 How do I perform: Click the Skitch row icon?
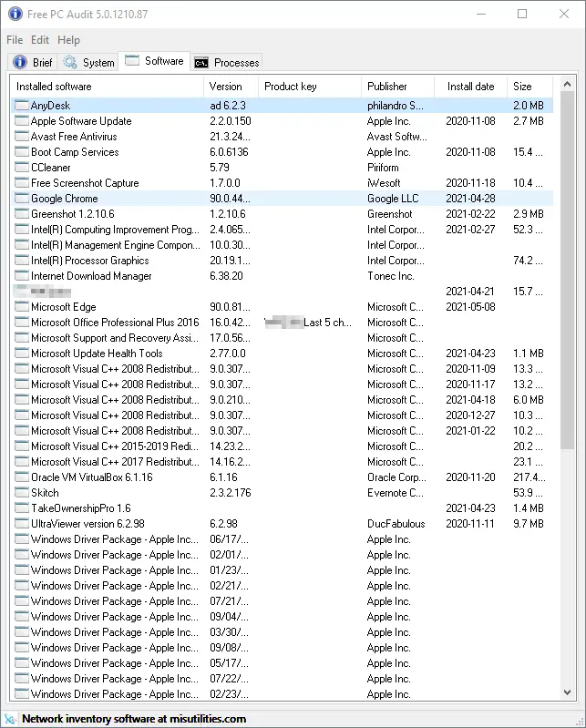click(21, 493)
